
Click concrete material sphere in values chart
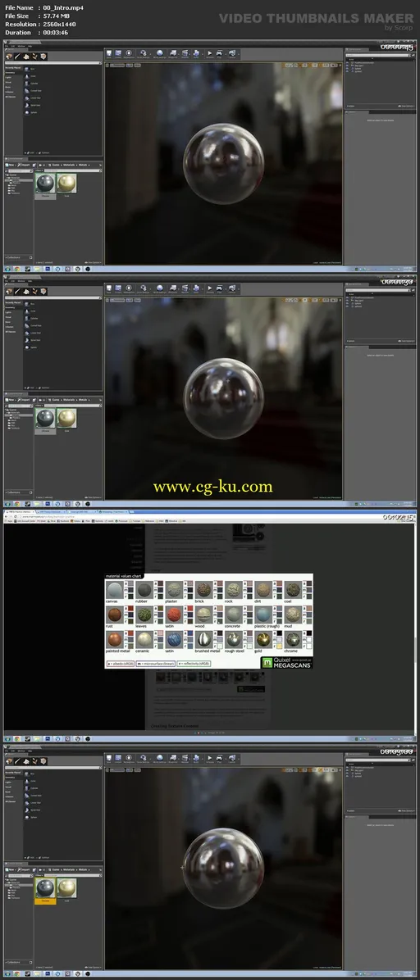point(234,615)
